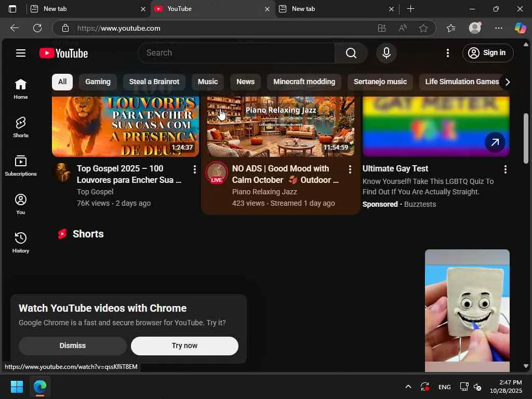The width and height of the screenshot is (532, 399).
Task: Select the News filter chip
Action: (245, 82)
